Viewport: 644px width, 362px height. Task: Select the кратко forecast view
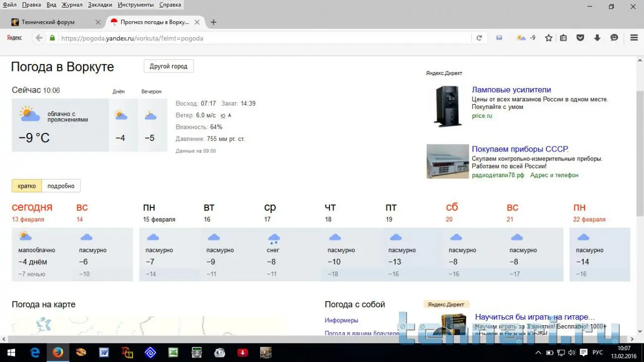(27, 186)
